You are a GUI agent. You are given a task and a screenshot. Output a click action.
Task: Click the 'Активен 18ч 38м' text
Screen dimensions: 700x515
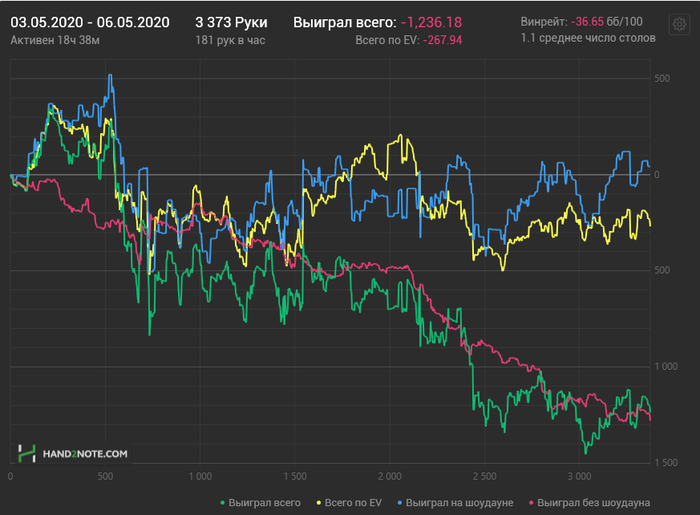point(55,40)
